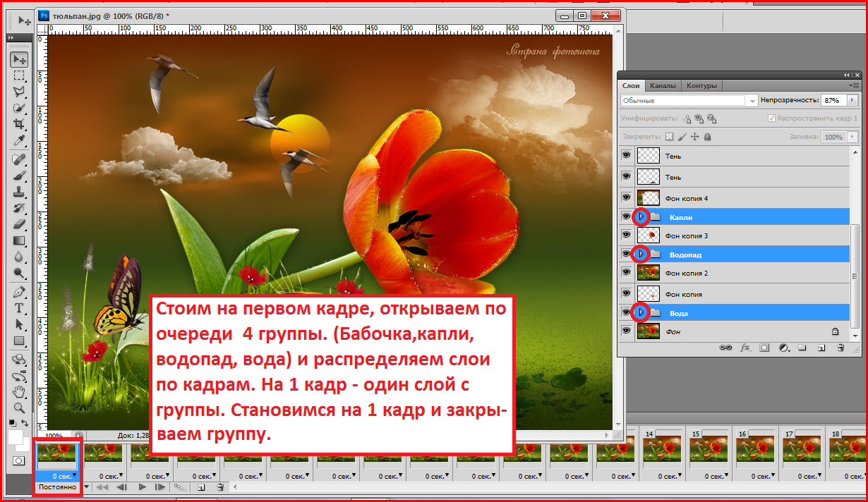The width and height of the screenshot is (868, 502).
Task: Select the Rectangle shape tool
Action: click(19, 341)
